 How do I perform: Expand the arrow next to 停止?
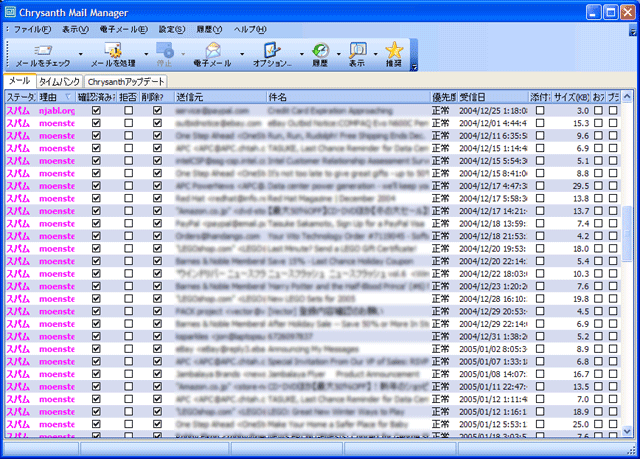coord(183,54)
